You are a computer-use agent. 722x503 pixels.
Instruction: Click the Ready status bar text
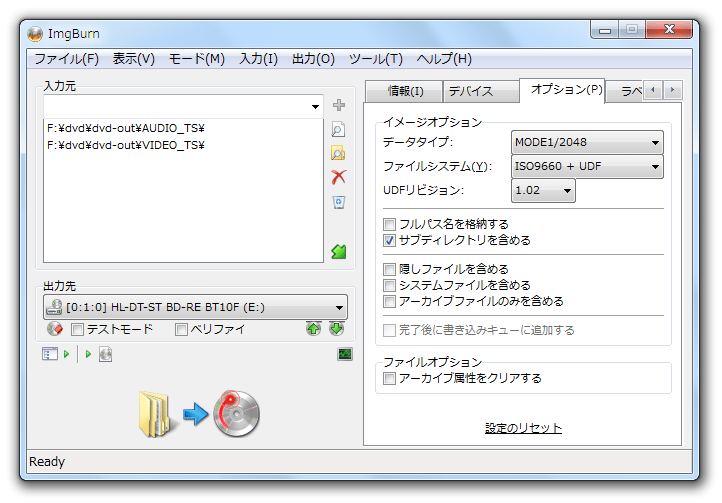(x=47, y=462)
